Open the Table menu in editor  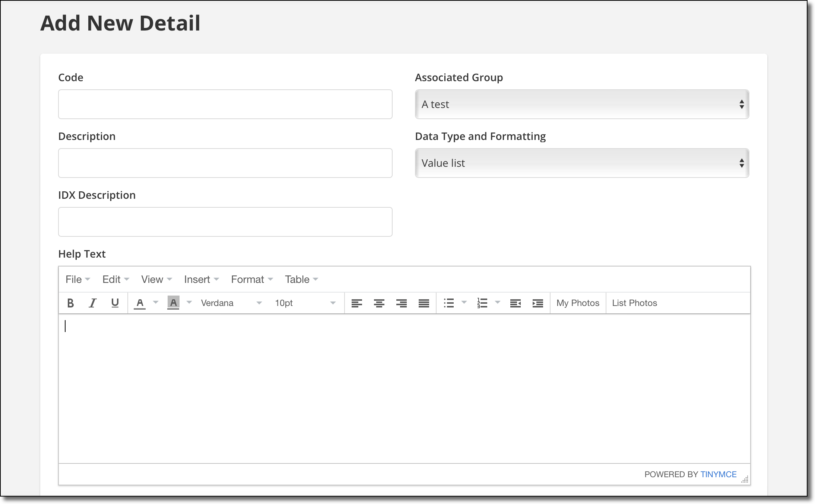tap(301, 280)
